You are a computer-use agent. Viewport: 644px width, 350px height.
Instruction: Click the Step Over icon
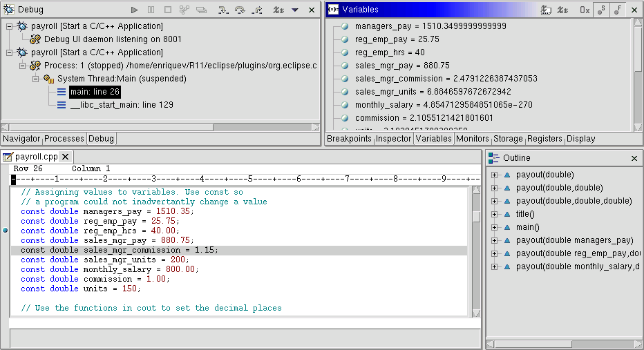[240, 10]
